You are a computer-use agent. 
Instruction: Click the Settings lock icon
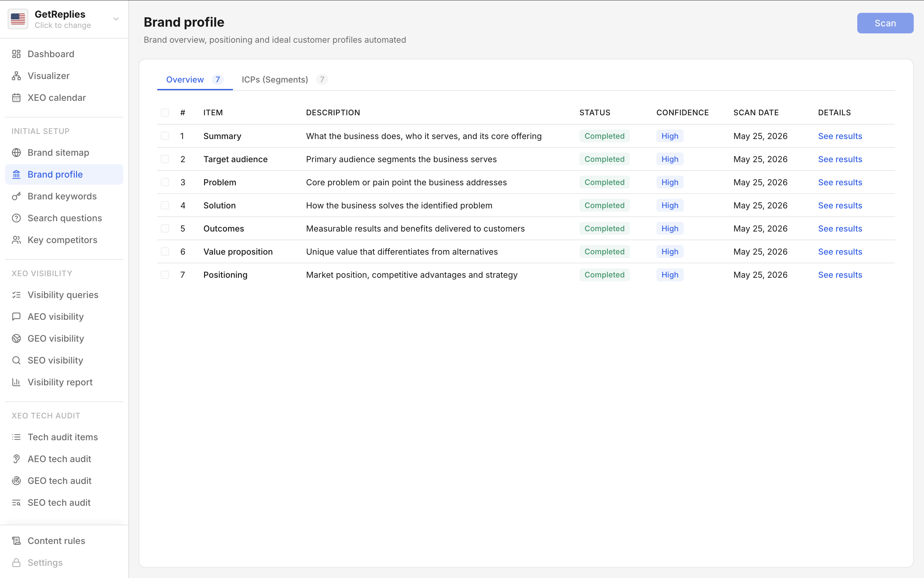pos(16,562)
